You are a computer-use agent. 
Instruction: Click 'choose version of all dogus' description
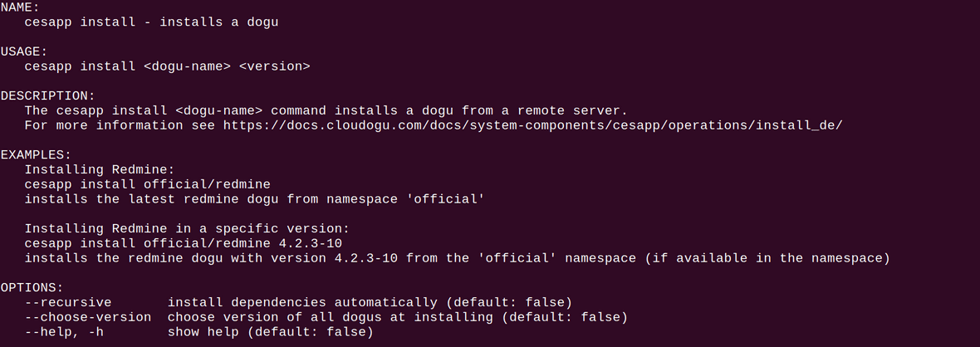click(287, 317)
